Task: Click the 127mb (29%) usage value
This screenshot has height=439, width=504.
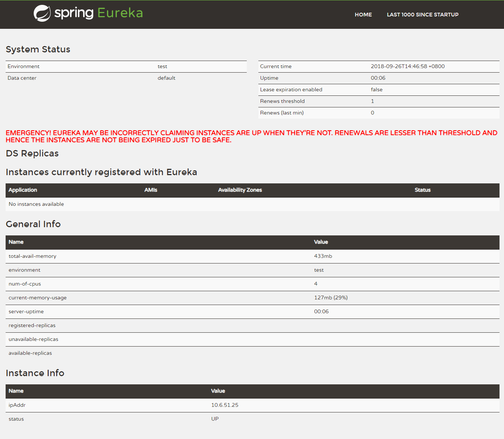Action: [331, 298]
